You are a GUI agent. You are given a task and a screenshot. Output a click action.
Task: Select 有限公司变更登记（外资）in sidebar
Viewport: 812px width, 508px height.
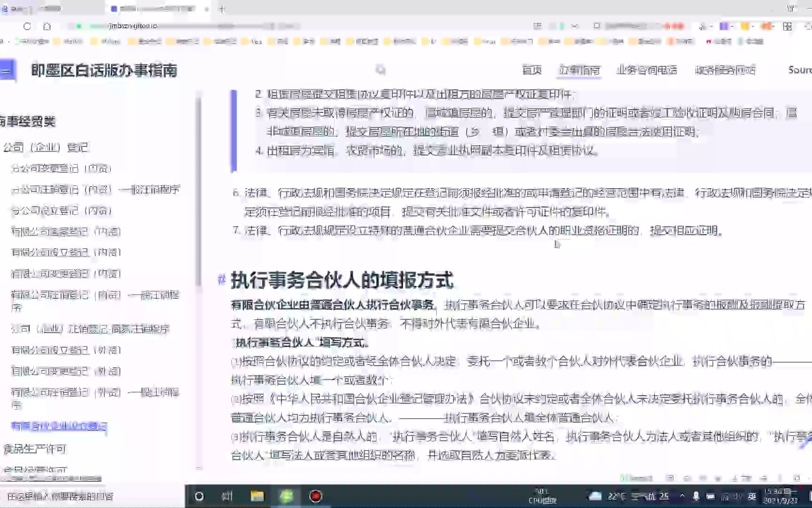(x=66, y=371)
